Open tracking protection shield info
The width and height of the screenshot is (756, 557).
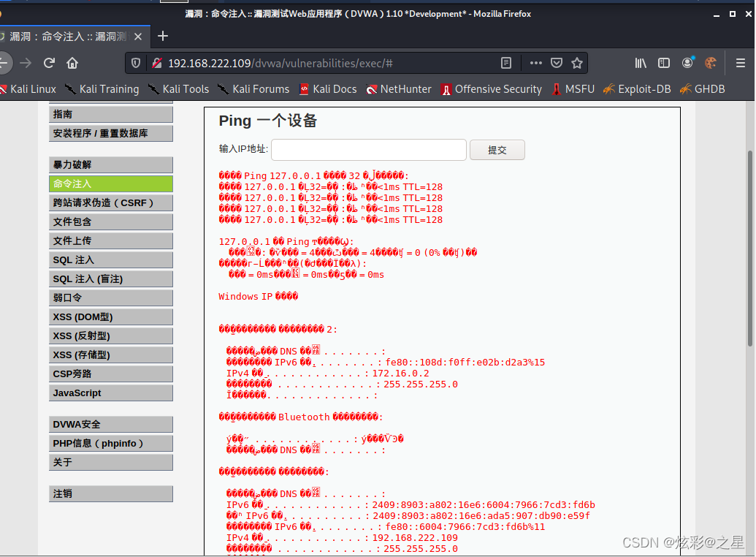click(136, 64)
